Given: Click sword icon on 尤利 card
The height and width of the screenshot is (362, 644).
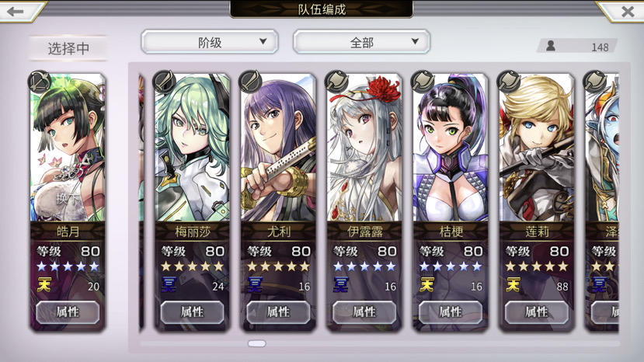Looking at the screenshot, I should click(x=251, y=82).
